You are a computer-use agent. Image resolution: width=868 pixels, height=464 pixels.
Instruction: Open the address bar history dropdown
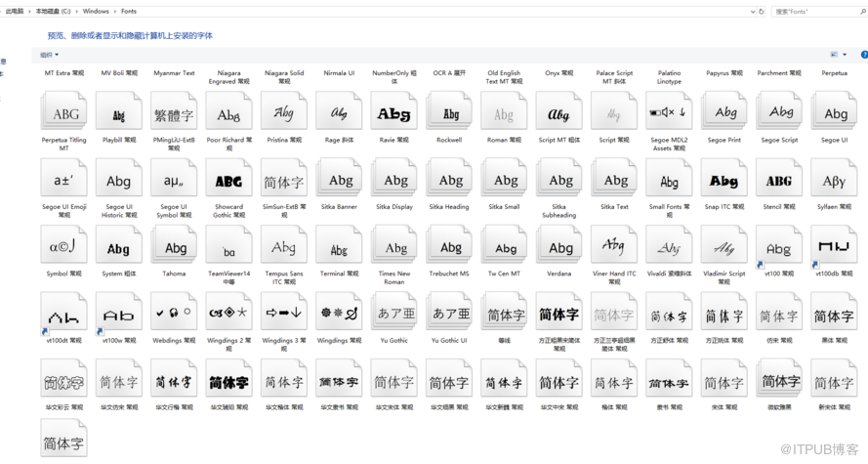coord(753,11)
